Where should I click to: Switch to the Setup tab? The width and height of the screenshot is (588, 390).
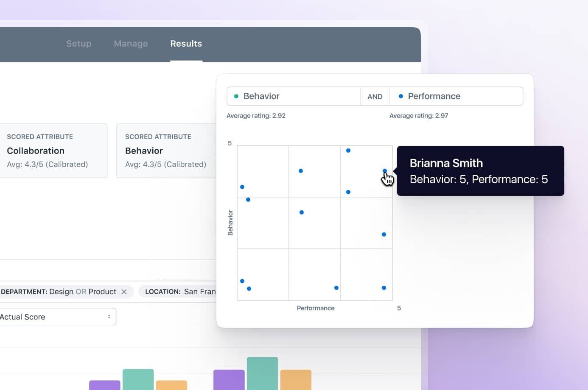(78, 44)
